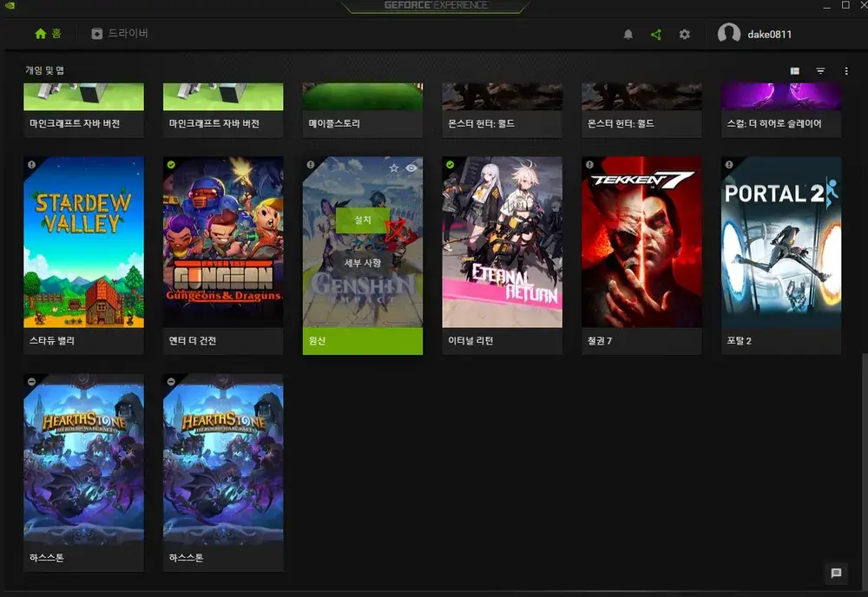Open the feedback chat icon
The width and height of the screenshot is (868, 597).
(836, 574)
